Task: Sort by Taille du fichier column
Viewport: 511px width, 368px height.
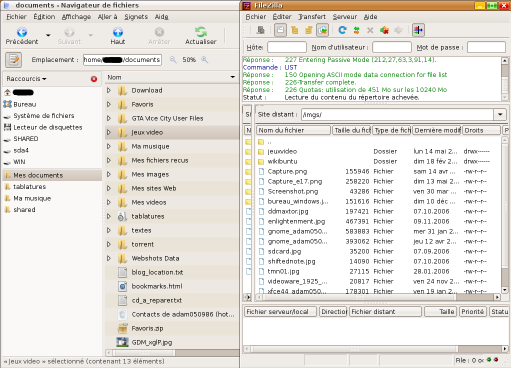Action: point(352,130)
